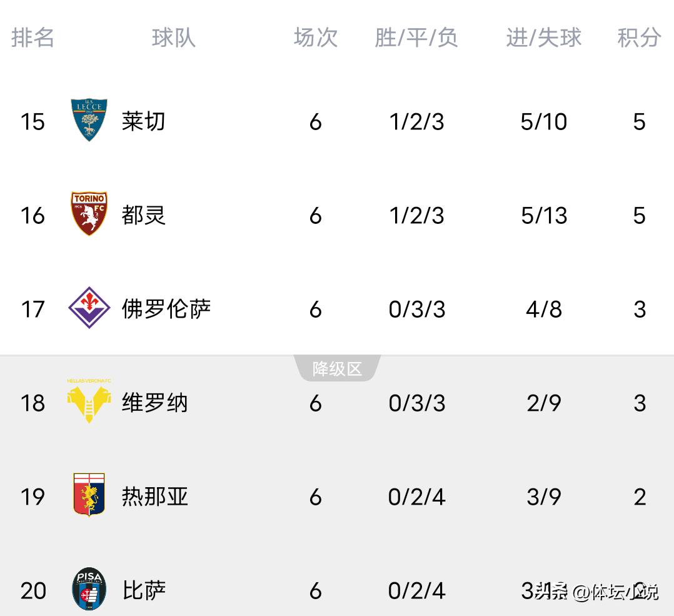Image resolution: width=674 pixels, height=616 pixels.
Task: Click the Lecce team crest icon
Action: pos(89,120)
